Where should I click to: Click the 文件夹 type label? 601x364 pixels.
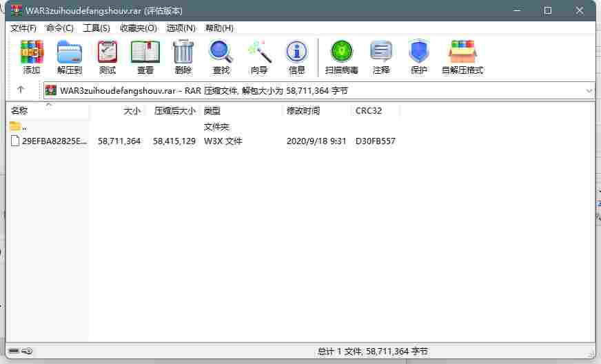click(x=216, y=127)
